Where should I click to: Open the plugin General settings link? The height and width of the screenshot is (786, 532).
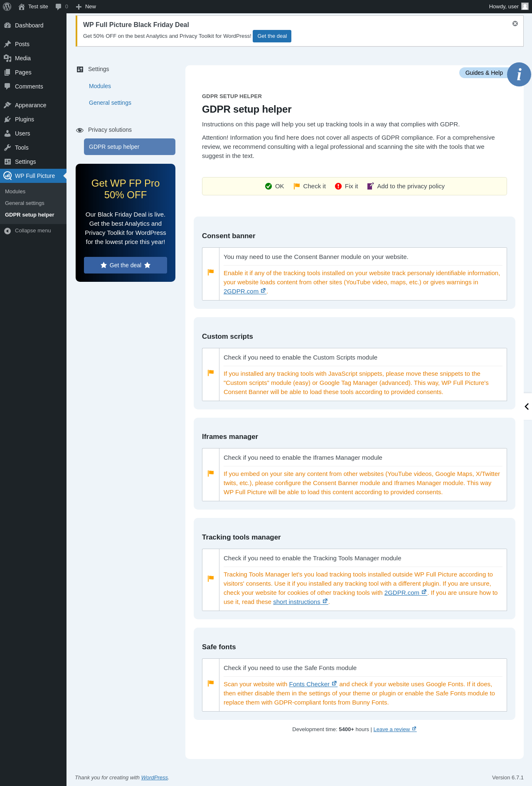click(x=110, y=103)
